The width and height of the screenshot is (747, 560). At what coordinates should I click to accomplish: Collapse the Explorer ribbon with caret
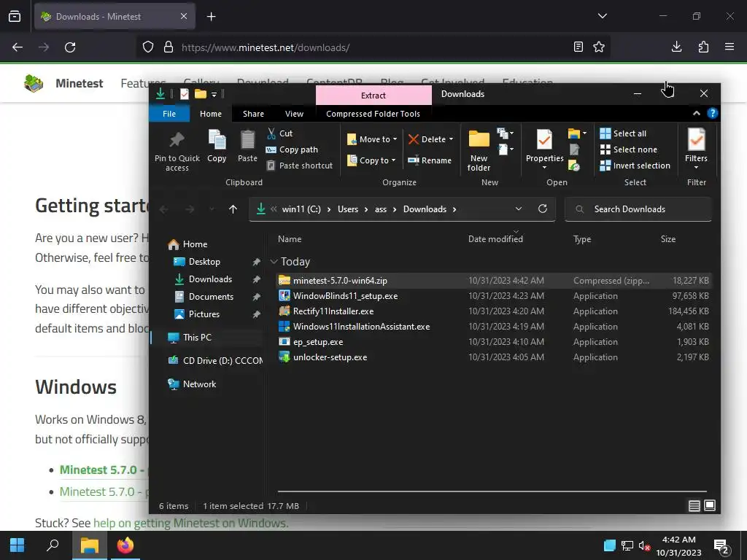pos(697,113)
